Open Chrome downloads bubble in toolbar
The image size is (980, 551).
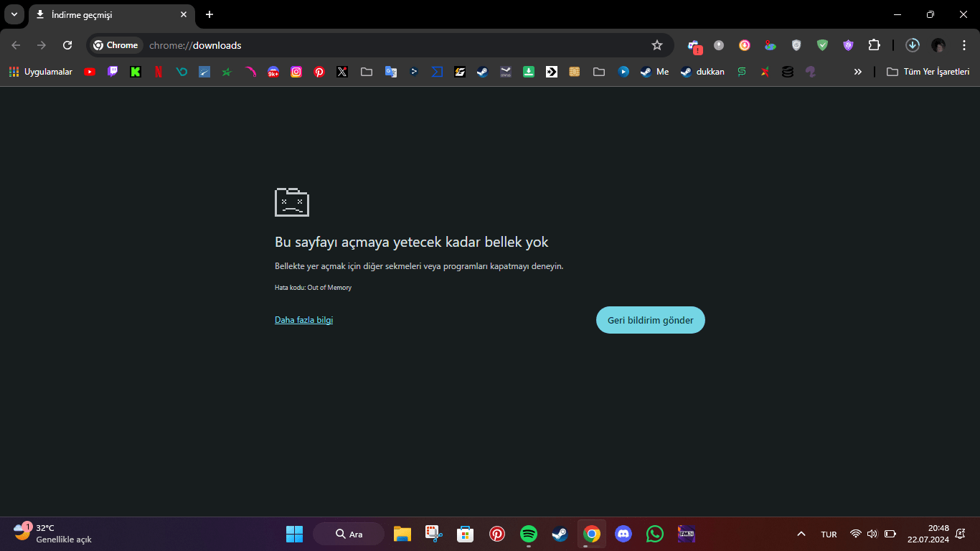pyautogui.click(x=913, y=45)
